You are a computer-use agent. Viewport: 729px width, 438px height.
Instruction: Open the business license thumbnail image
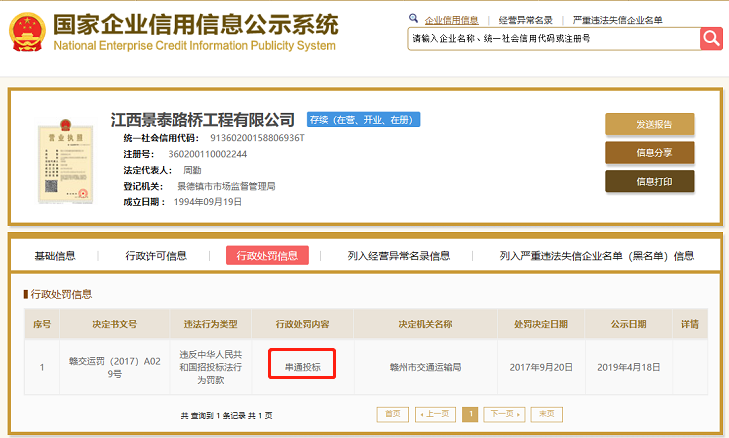(x=66, y=161)
